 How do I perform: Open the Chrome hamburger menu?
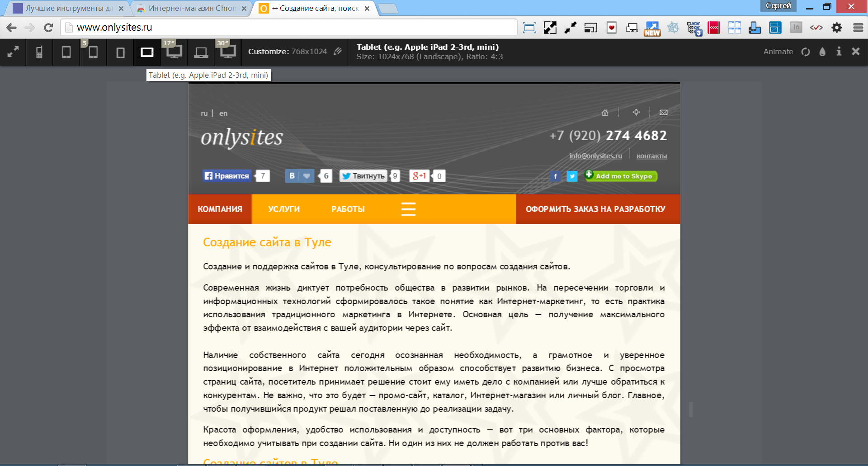(x=858, y=28)
